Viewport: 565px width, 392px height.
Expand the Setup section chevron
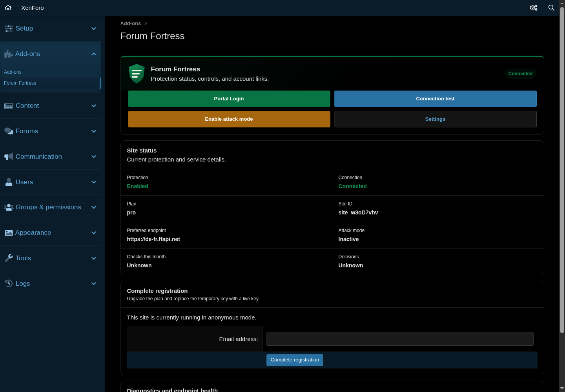pos(94,29)
